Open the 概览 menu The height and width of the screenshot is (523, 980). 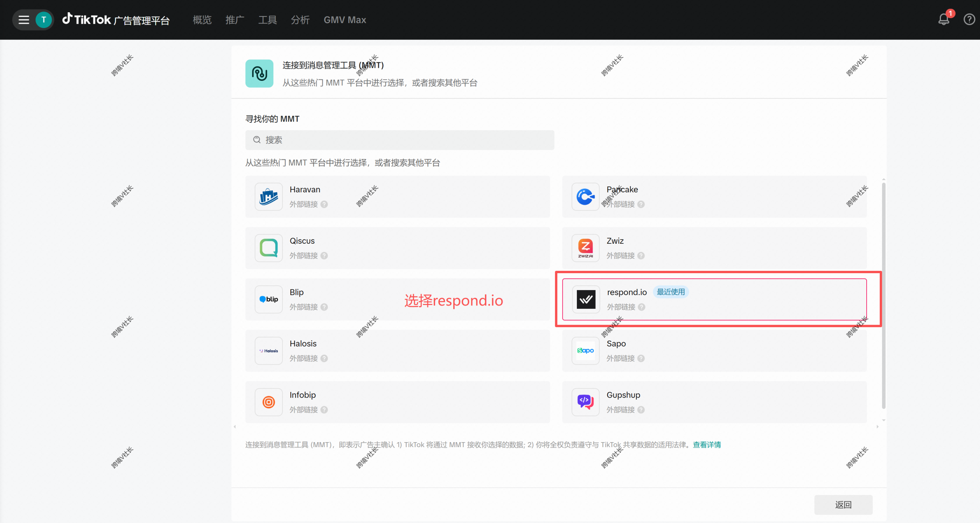click(202, 20)
